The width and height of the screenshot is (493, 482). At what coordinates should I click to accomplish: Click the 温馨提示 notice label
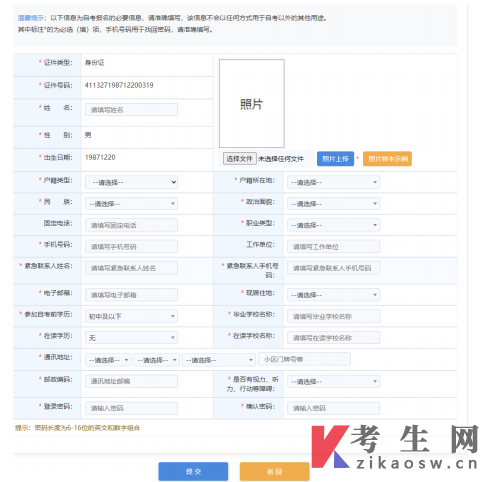point(32,18)
